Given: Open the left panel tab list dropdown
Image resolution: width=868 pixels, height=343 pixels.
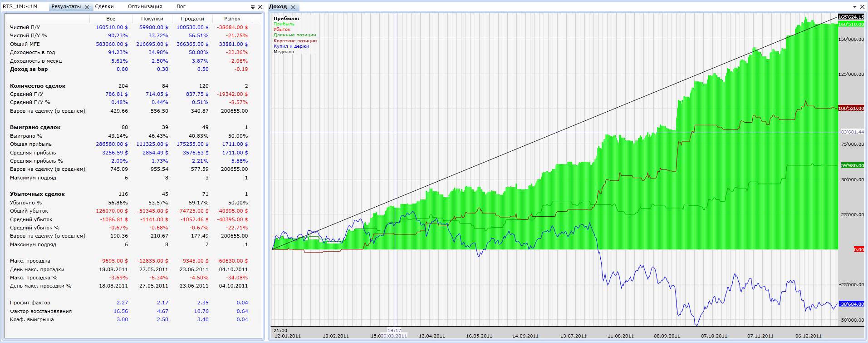Looking at the screenshot, I should point(253,7).
